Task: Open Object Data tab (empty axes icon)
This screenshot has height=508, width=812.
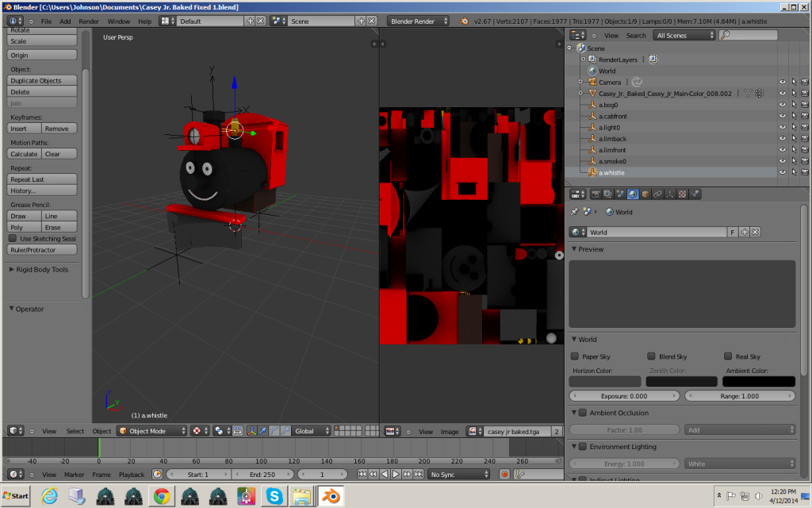Action: pos(670,194)
